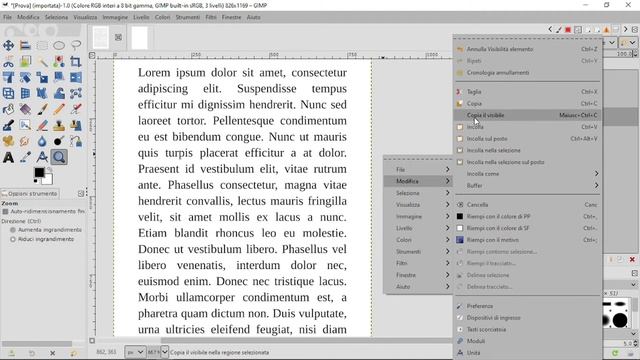Select the Airbrush tool
This screenshot has height=360, width=640.
click(76, 109)
